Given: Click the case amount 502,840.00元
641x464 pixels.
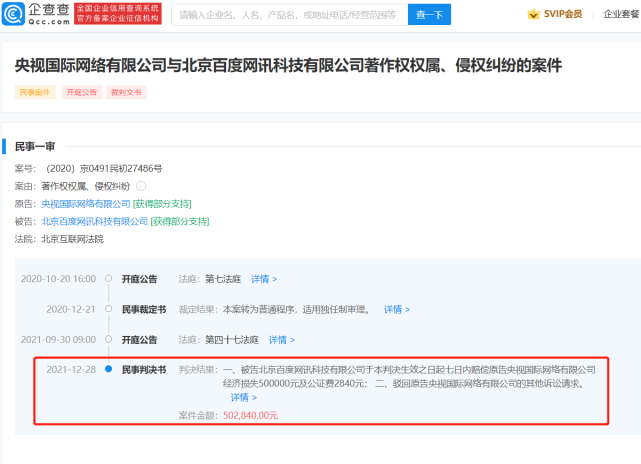Looking at the screenshot, I should (x=251, y=416).
